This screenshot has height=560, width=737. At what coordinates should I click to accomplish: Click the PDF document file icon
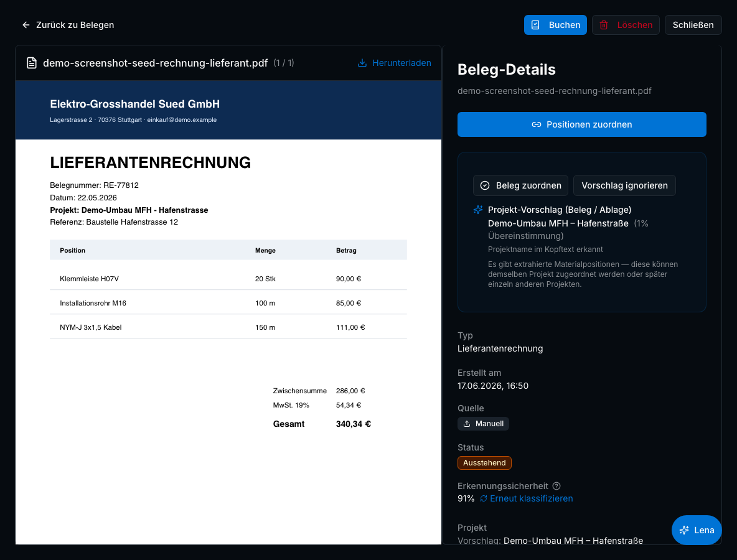[x=32, y=63]
